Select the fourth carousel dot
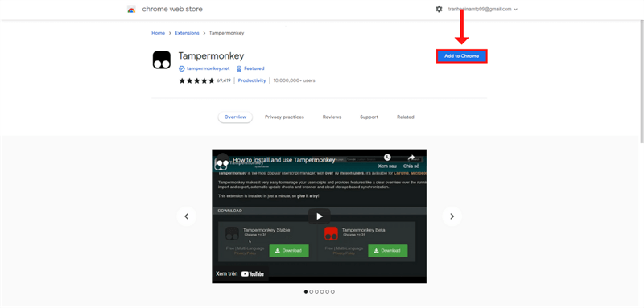 click(x=322, y=292)
